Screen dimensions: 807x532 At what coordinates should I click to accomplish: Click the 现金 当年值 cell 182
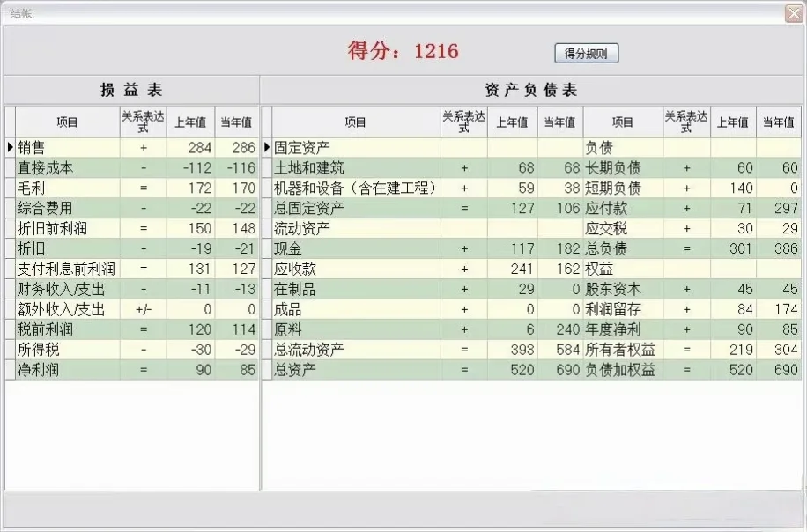(x=560, y=248)
